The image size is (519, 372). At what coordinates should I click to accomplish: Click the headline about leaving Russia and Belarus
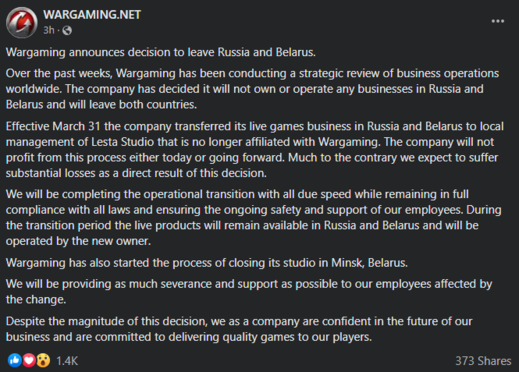(161, 52)
